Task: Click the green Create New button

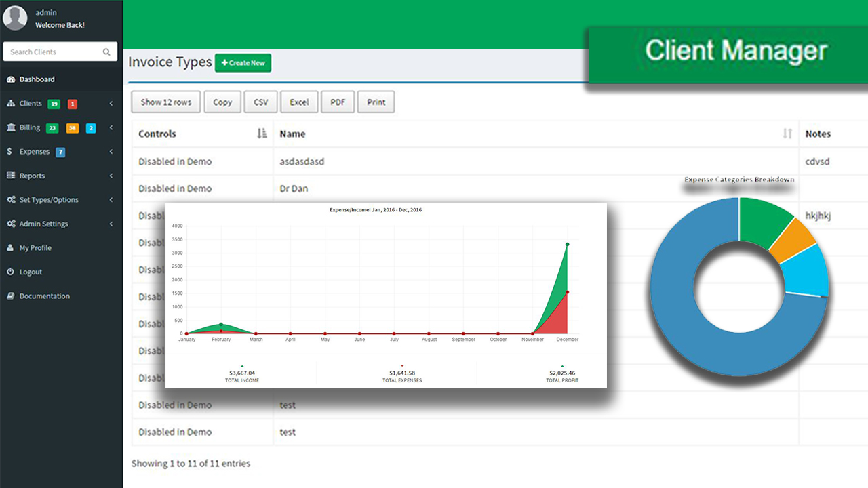Action: point(243,63)
